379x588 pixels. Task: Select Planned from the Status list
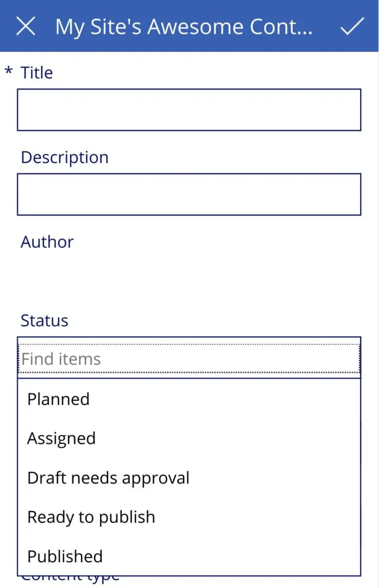point(59,399)
